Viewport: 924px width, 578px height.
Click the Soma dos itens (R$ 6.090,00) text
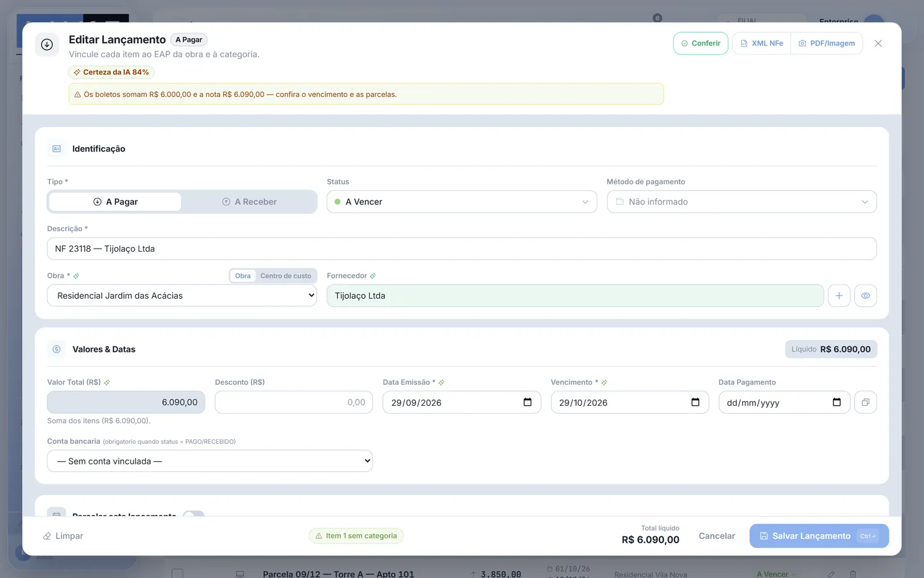[x=99, y=421]
